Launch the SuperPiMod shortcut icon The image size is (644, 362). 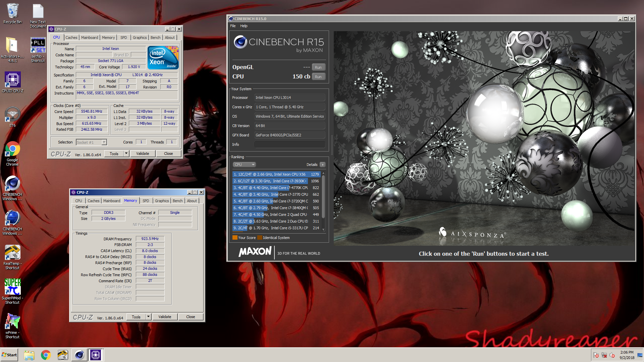pos(12,292)
